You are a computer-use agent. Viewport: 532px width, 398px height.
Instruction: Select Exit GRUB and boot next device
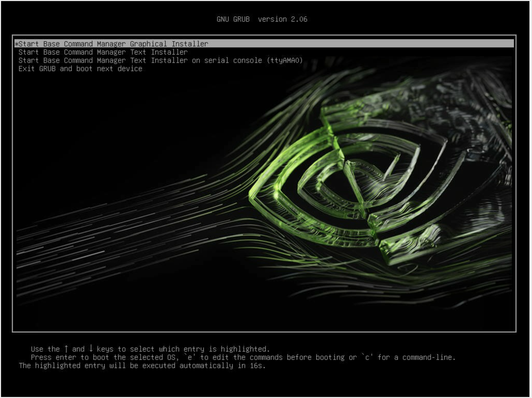[80, 69]
